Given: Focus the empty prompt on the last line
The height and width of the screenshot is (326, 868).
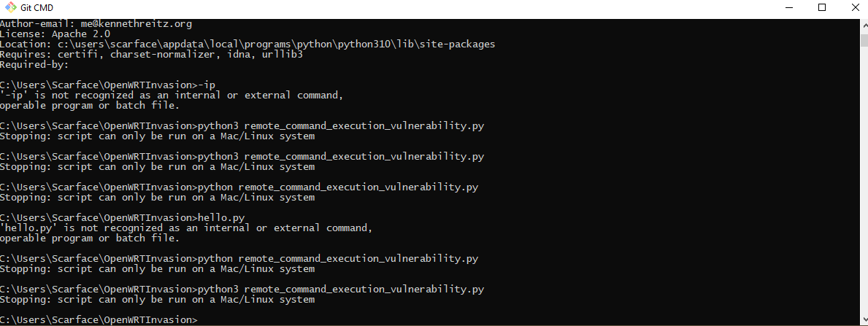Looking at the screenshot, I should click(99, 320).
